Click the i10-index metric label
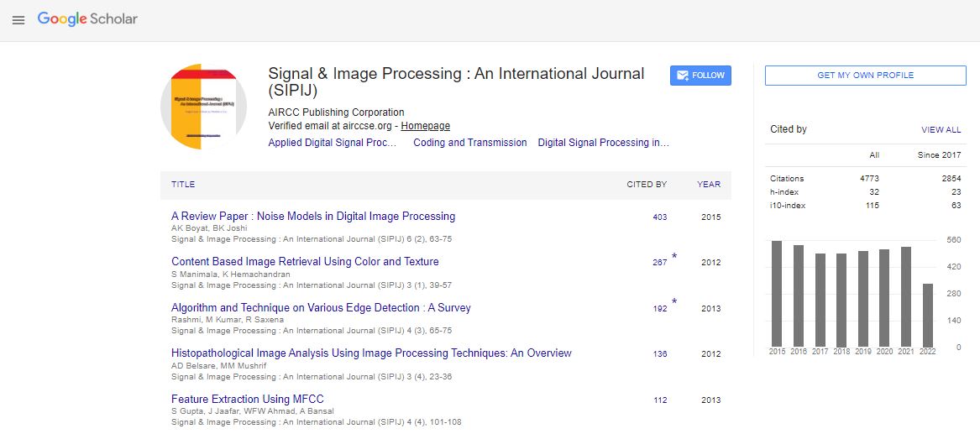Viewport: 980px width, 434px height. pos(787,206)
